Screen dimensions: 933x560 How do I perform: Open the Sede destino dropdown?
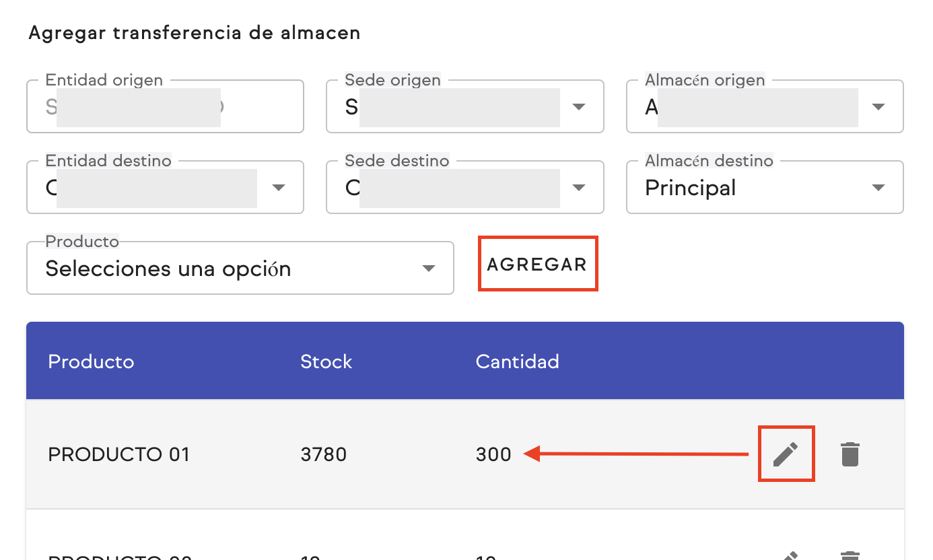(578, 188)
